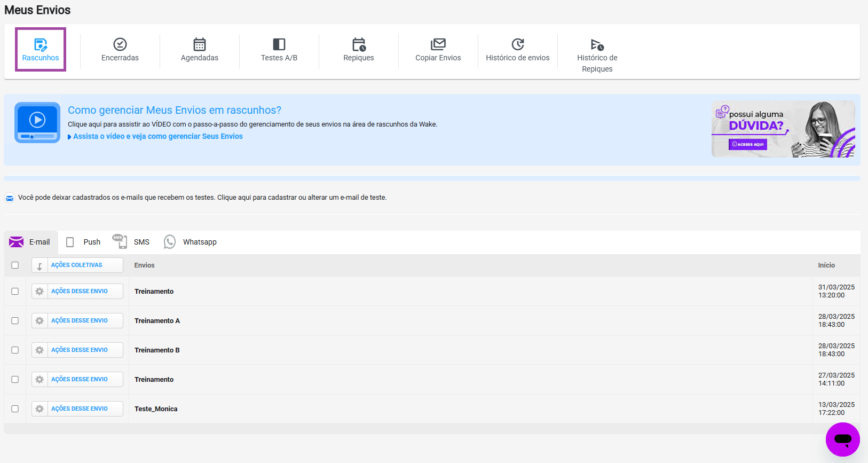Open the Repiques calendar-clock icon
The height and width of the screenshot is (463, 868).
(359, 44)
